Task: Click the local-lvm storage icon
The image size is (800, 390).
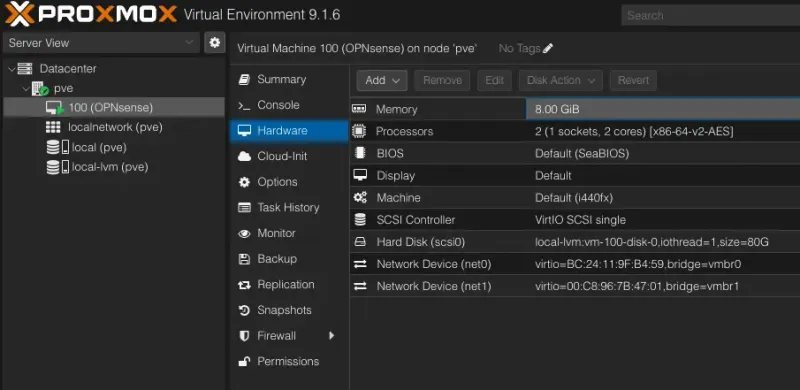Action: click(x=57, y=167)
